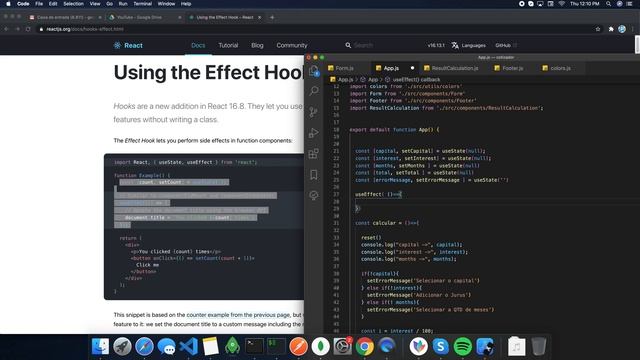
Task: Open Postman from the Dock
Action: (x=298, y=347)
